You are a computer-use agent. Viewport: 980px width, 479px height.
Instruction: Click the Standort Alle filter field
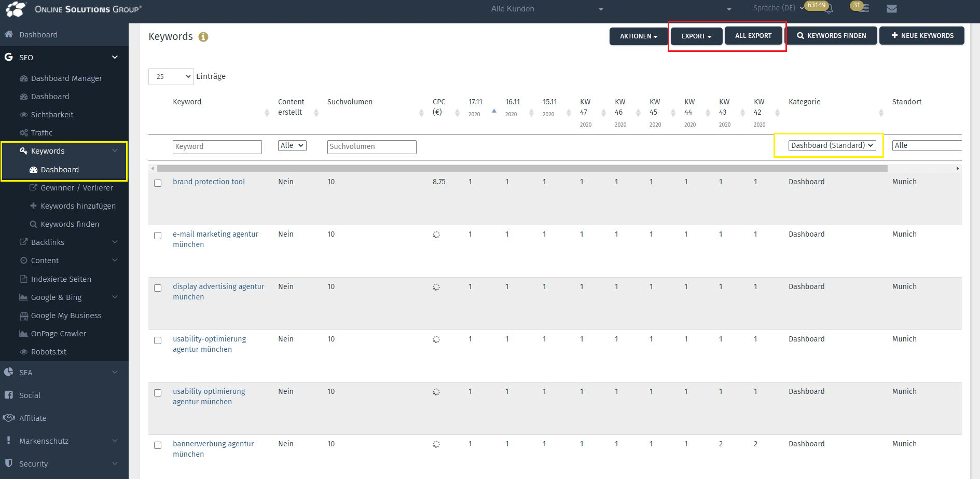927,146
